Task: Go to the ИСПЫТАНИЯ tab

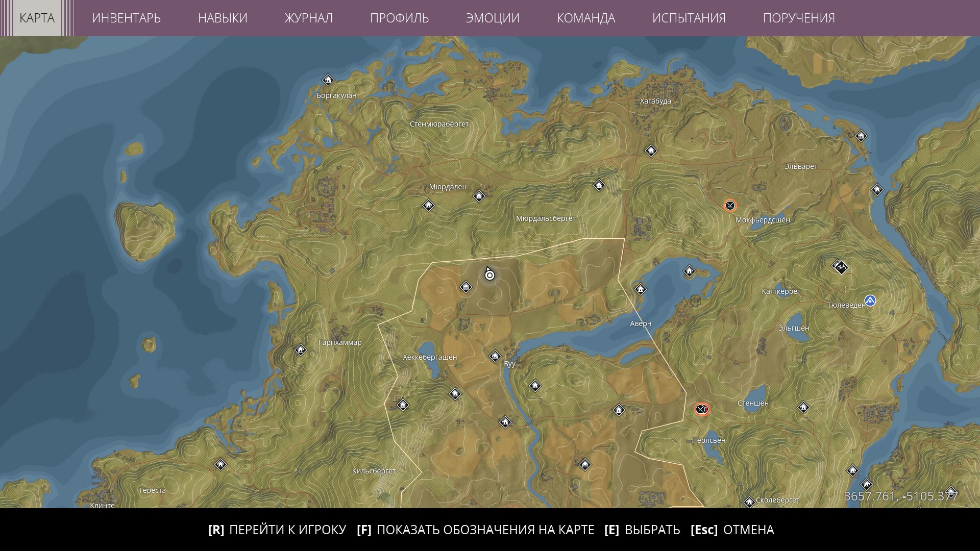Action: 689,18
